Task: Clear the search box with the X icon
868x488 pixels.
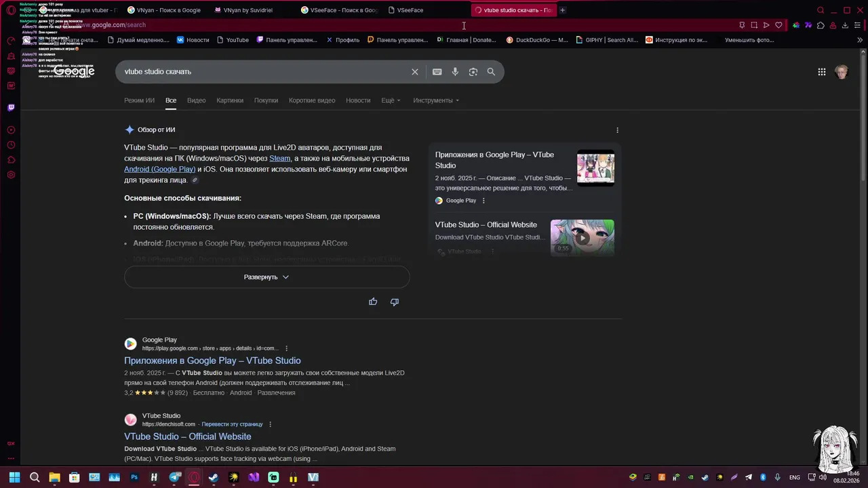Action: (415, 72)
